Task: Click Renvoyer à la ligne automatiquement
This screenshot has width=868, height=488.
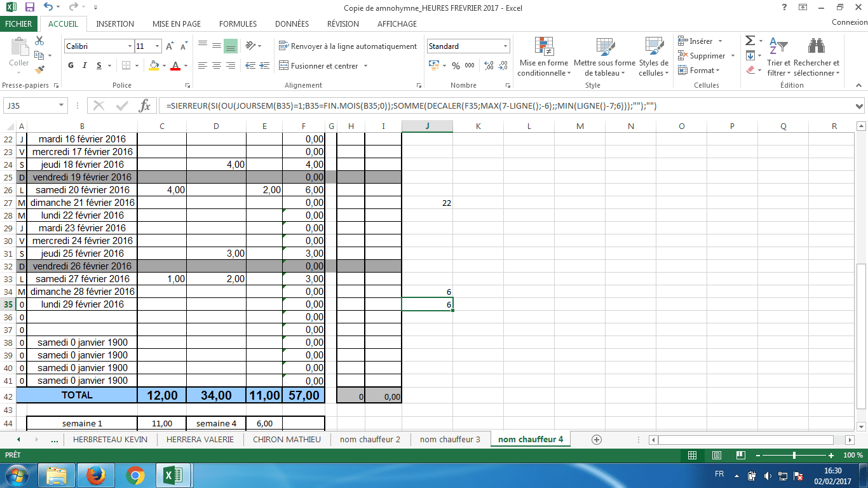Action: coord(348,46)
